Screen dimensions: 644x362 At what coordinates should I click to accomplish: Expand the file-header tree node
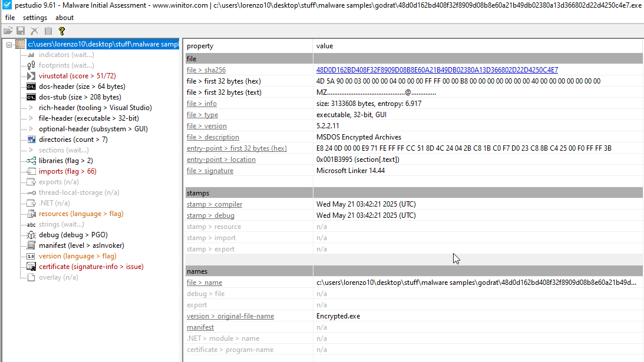point(31,118)
